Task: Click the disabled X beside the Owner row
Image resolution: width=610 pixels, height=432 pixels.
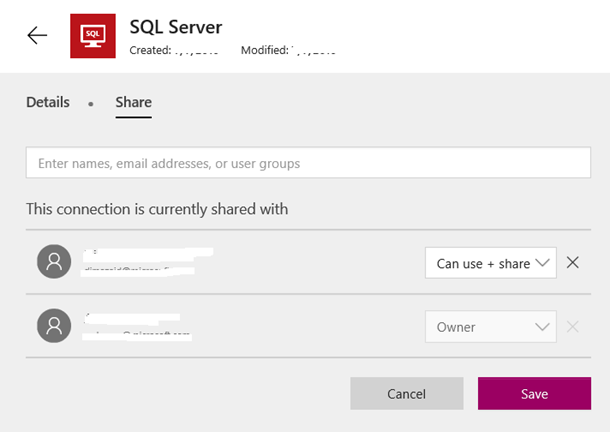Action: click(x=573, y=327)
